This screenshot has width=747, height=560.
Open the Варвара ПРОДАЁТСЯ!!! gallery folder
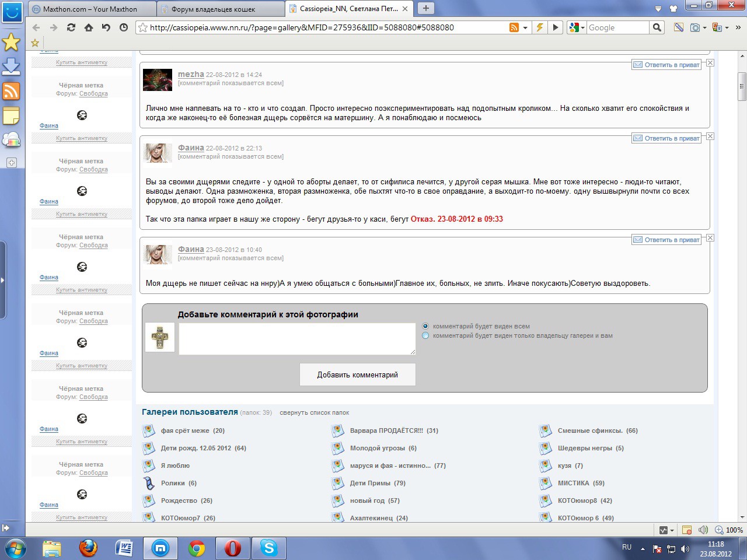click(x=386, y=430)
